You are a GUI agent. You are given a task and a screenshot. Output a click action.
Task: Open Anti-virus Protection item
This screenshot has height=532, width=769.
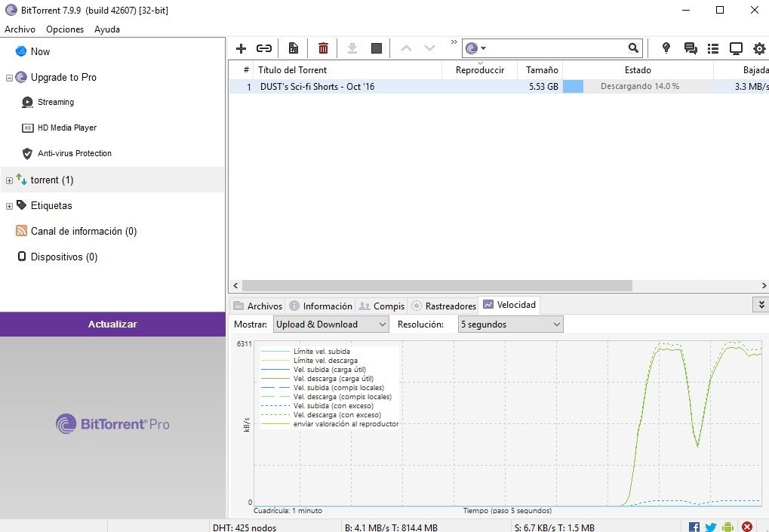[75, 153]
